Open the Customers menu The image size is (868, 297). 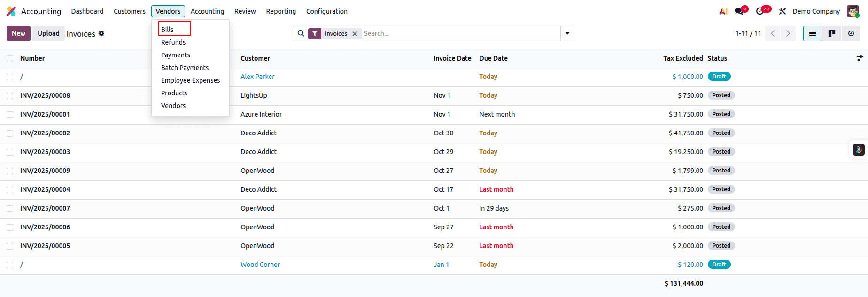130,11
